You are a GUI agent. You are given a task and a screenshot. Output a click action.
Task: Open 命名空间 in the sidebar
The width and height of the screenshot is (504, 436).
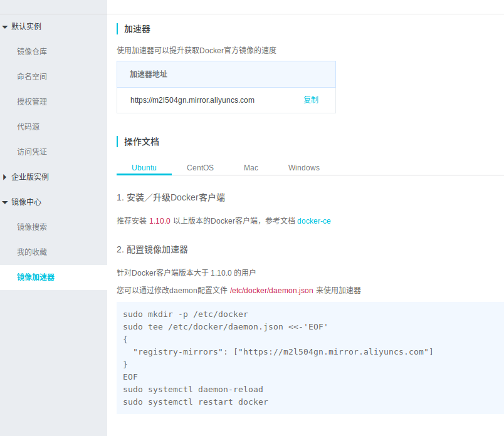[x=32, y=76]
